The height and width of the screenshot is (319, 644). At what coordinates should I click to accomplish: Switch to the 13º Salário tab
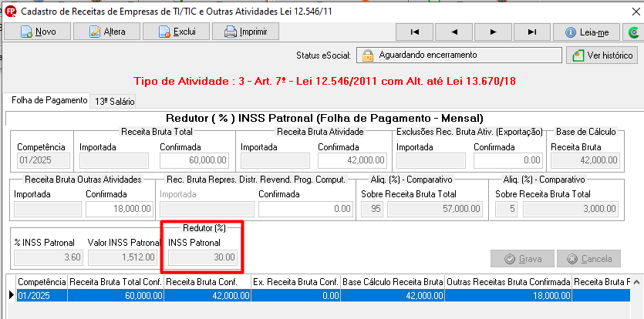pos(114,102)
